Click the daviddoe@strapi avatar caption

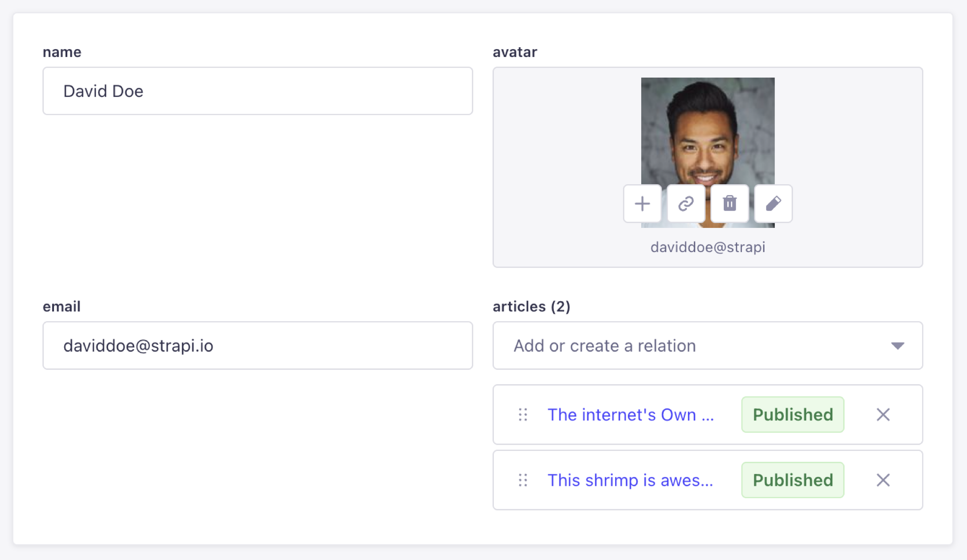pyautogui.click(x=708, y=247)
